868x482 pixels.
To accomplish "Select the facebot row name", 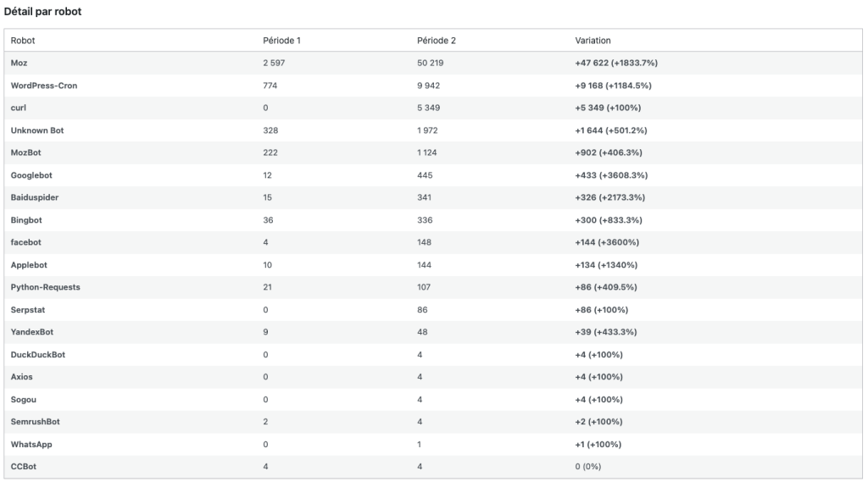I will tap(26, 242).
